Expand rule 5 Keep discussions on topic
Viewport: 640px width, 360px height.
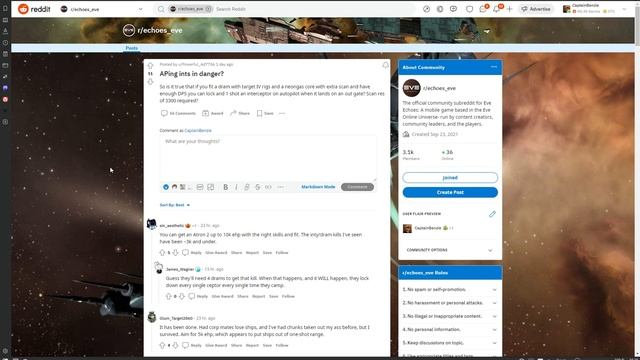coord(450,343)
